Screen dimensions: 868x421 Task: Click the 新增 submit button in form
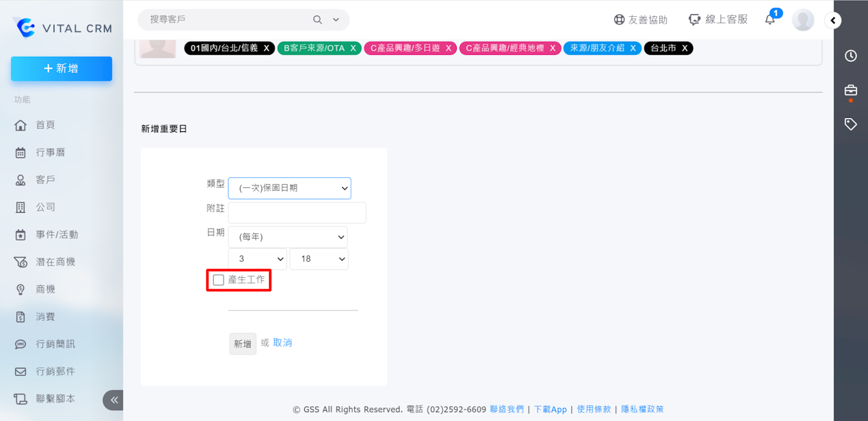coord(242,344)
